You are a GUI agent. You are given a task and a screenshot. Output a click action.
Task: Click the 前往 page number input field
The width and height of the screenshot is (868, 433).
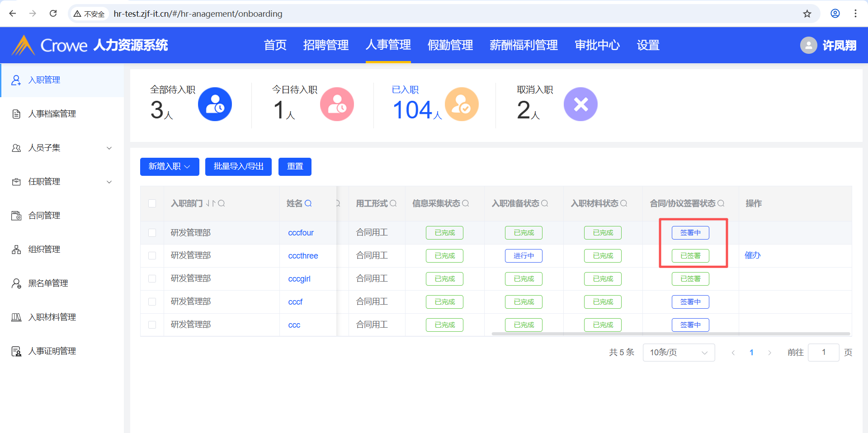(x=823, y=353)
